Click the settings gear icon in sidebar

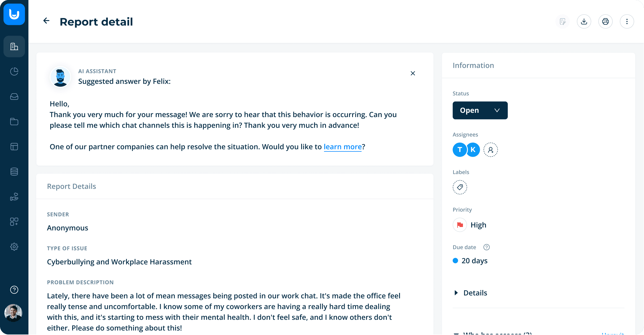(x=14, y=247)
